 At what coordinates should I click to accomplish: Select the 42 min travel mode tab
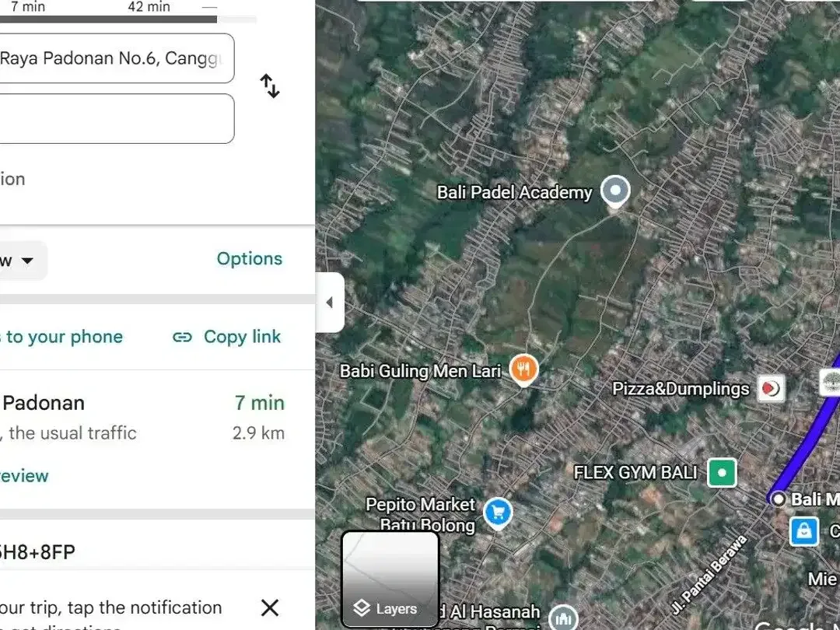pyautogui.click(x=149, y=8)
